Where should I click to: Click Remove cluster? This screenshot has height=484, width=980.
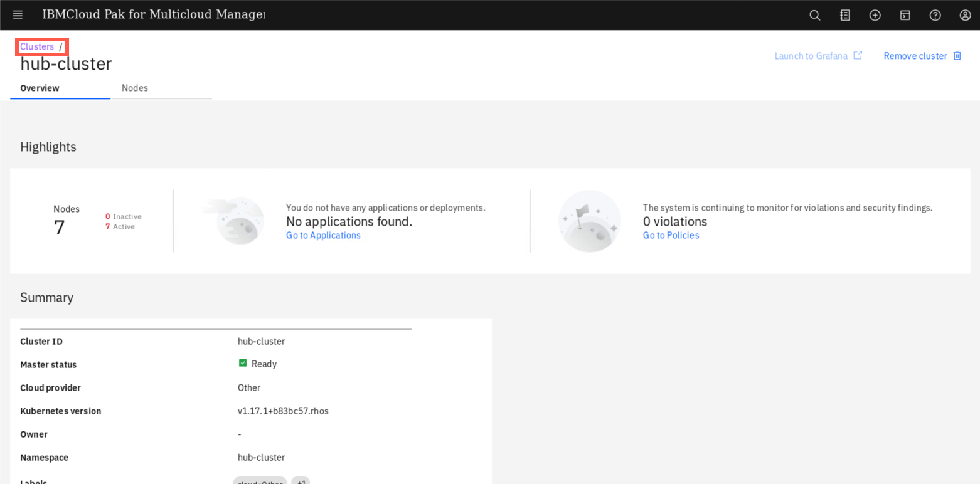pos(915,55)
